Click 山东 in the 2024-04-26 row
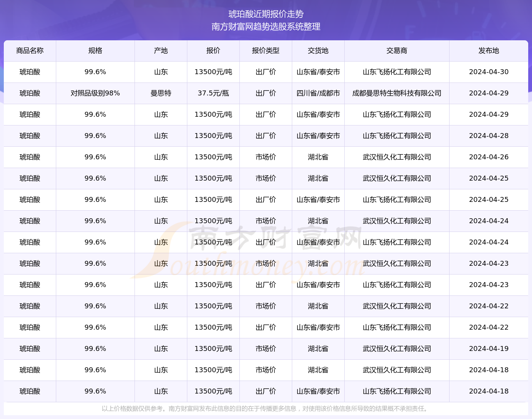The image size is (532, 419). click(x=161, y=157)
